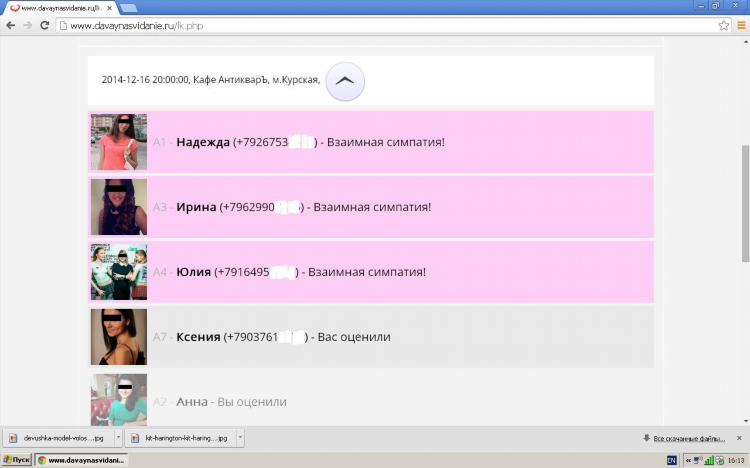Open Надежда's profile photo

(119, 142)
